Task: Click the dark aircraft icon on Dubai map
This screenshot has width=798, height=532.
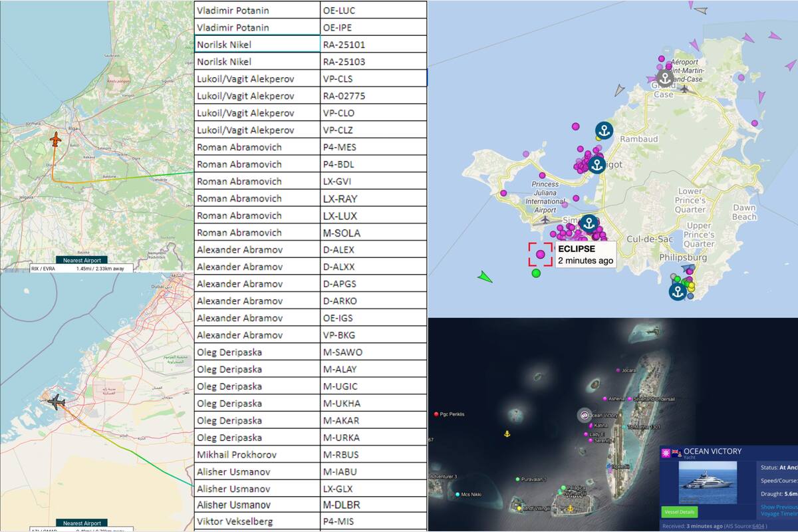Action: [57, 402]
